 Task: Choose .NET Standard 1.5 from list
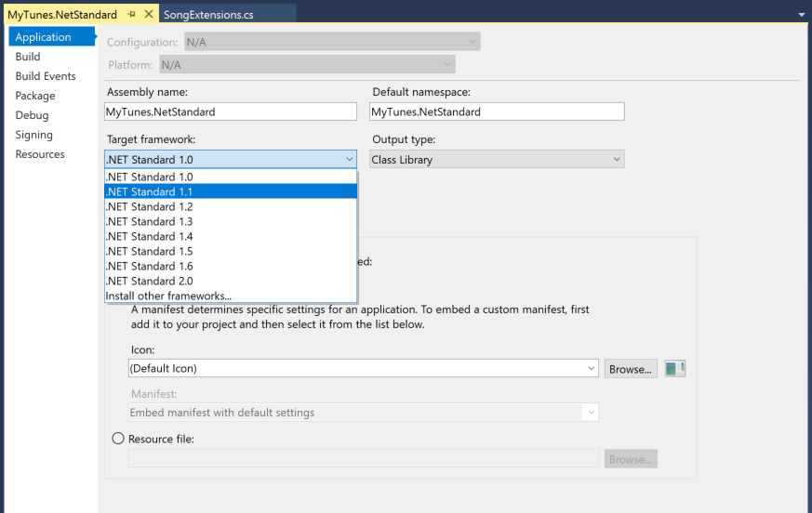point(231,251)
